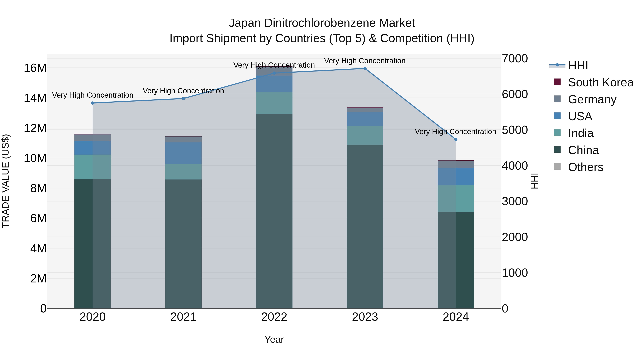Click the Very High Concentration label above 2022
The height and width of the screenshot is (362, 644).
[274, 65]
